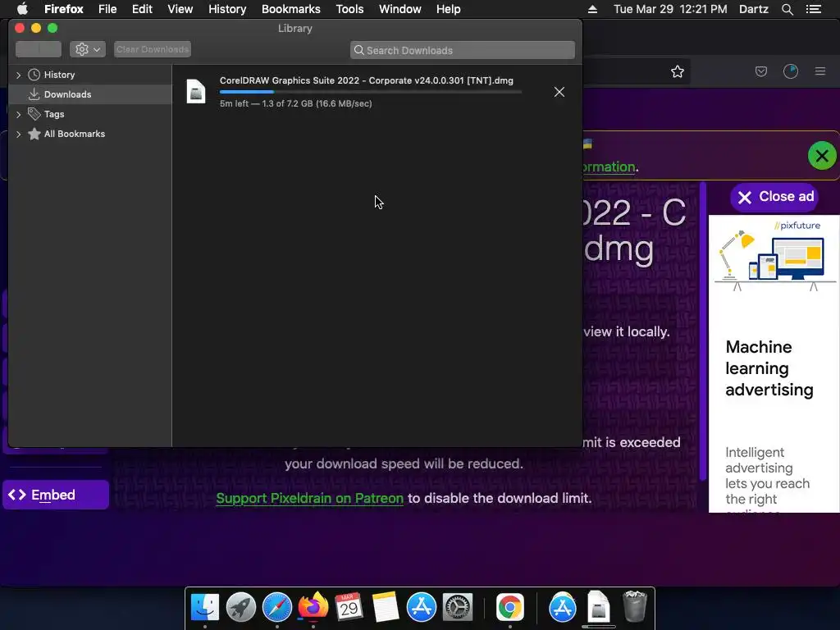
Task: Click the page vertical scrollbar
Action: 703,332
